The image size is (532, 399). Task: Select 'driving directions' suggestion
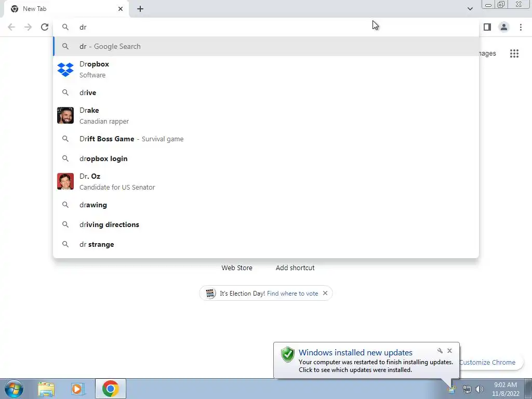(266, 224)
